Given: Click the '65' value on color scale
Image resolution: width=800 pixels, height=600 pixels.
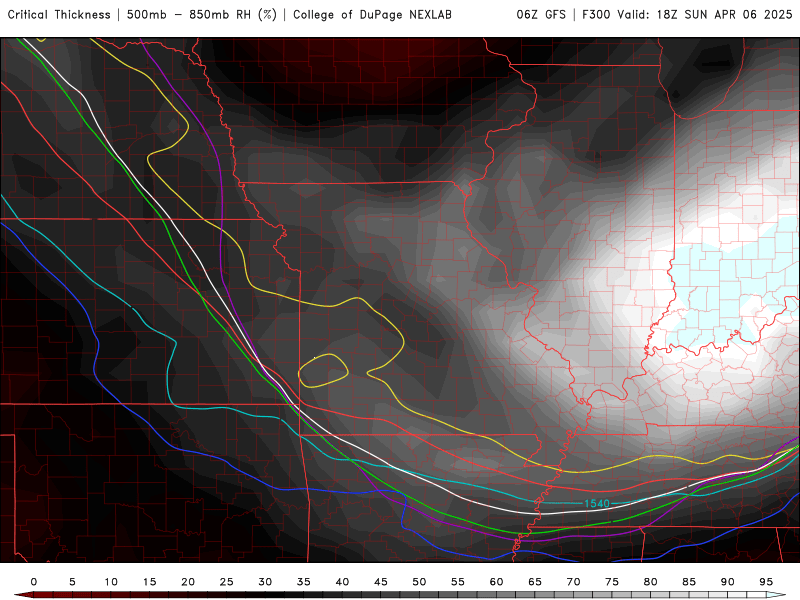Looking at the screenshot, I should (535, 582).
